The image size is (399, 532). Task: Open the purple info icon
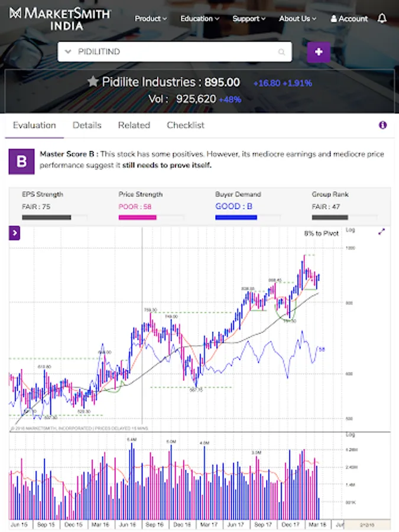click(382, 125)
